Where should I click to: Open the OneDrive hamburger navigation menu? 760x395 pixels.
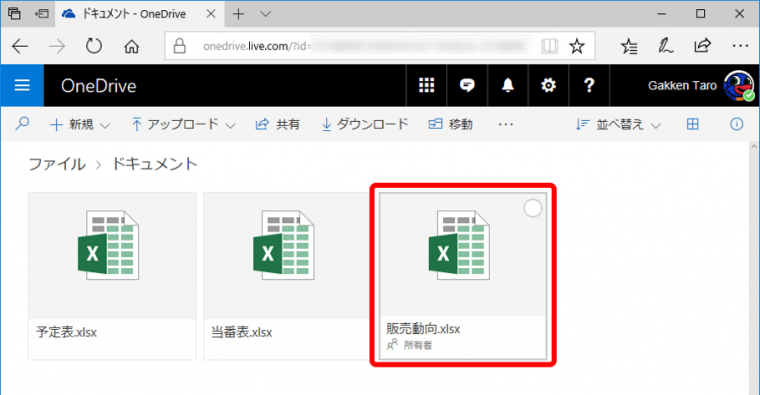click(x=22, y=86)
